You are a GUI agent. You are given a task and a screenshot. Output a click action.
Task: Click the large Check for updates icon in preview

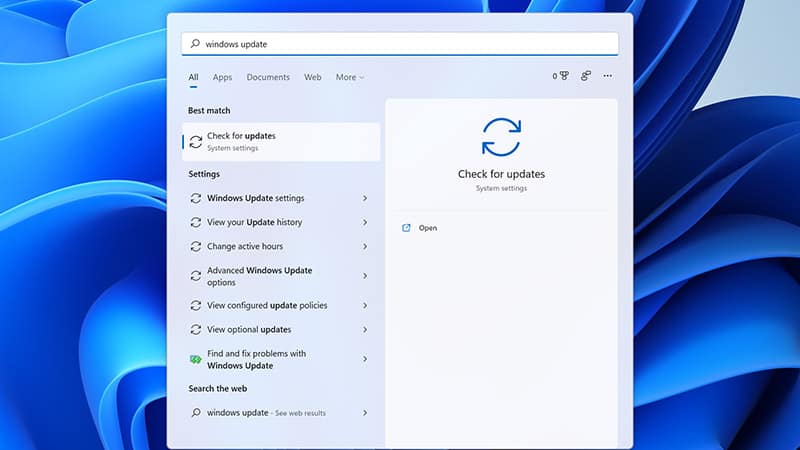click(x=501, y=137)
